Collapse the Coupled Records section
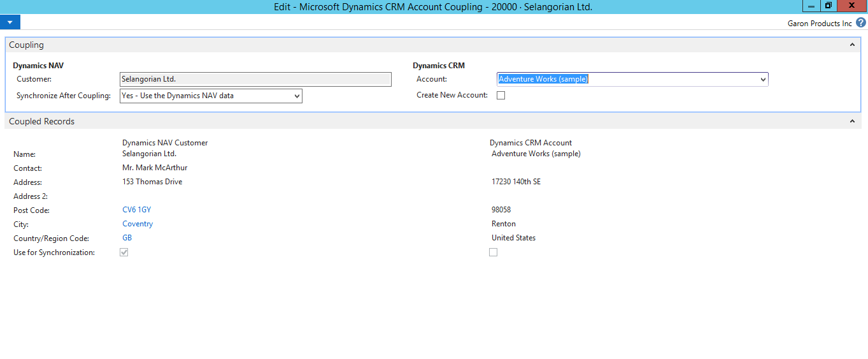Image resolution: width=868 pixels, height=359 pixels. (852, 122)
